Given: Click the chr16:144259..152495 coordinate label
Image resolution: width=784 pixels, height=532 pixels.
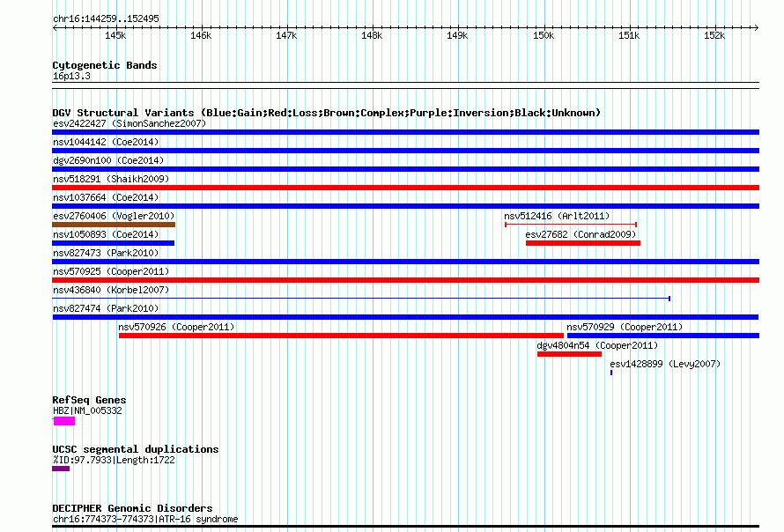Looking at the screenshot, I should tap(106, 18).
